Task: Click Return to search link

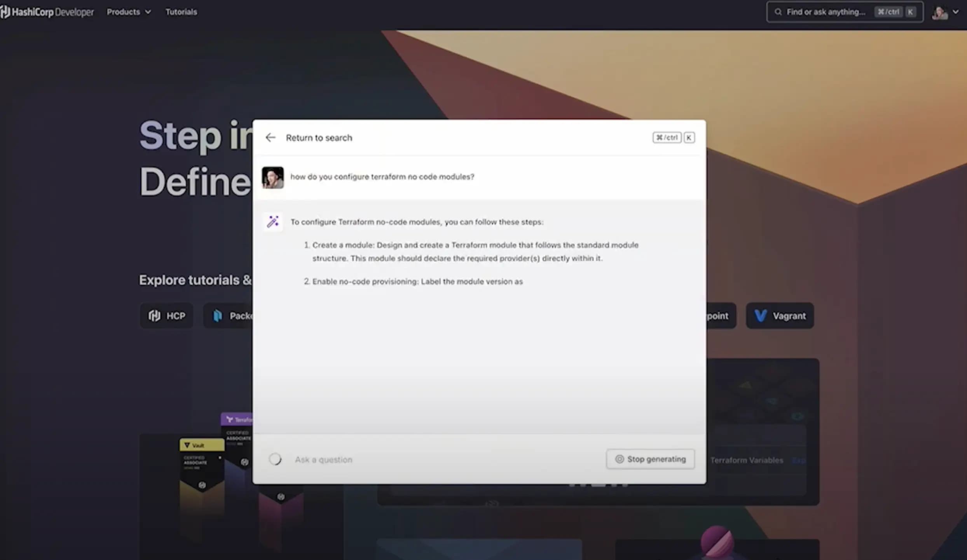Action: pyautogui.click(x=319, y=138)
